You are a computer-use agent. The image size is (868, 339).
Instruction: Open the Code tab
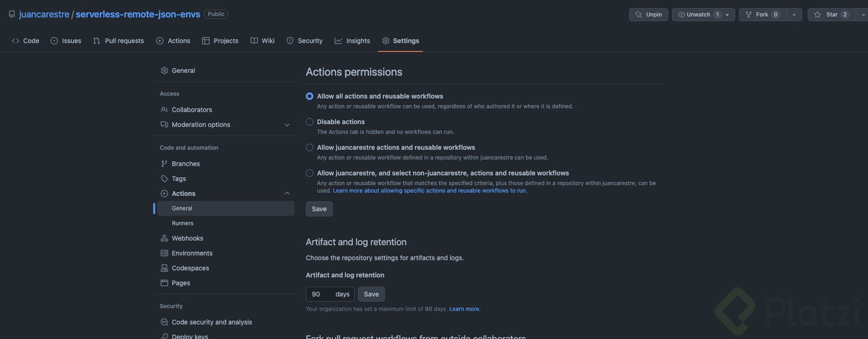tap(26, 41)
